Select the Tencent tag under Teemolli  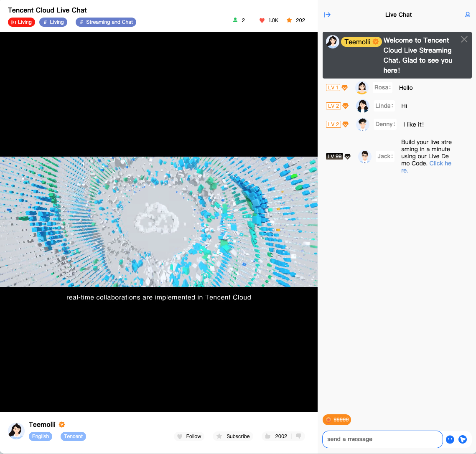73,436
